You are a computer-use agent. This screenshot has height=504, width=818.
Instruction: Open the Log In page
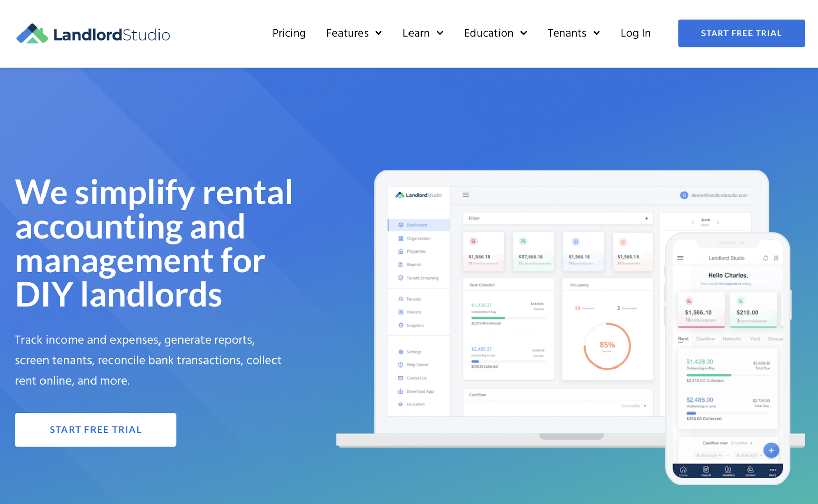(635, 33)
